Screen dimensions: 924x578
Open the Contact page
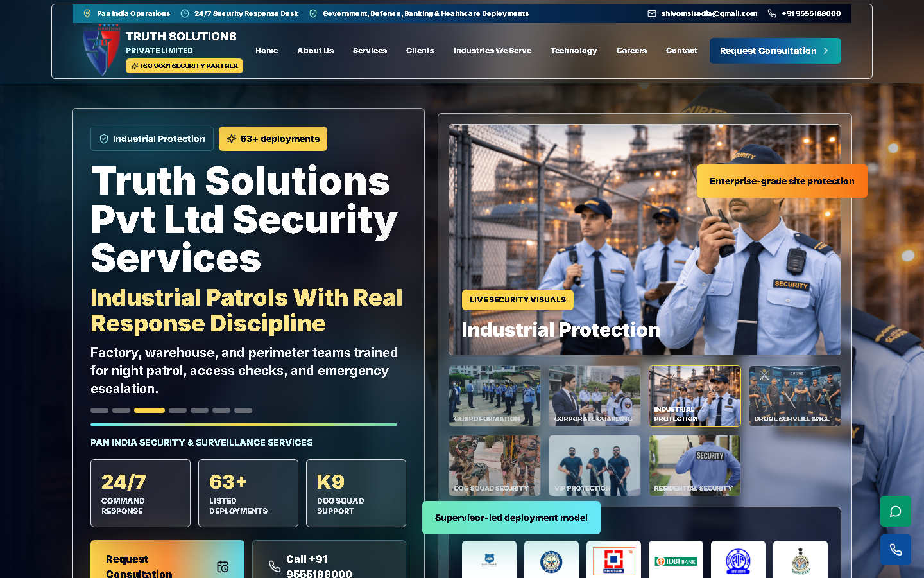[681, 51]
